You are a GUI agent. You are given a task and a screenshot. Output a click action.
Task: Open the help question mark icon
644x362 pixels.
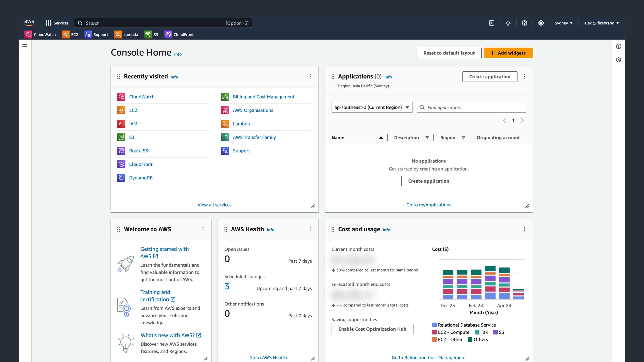point(524,23)
